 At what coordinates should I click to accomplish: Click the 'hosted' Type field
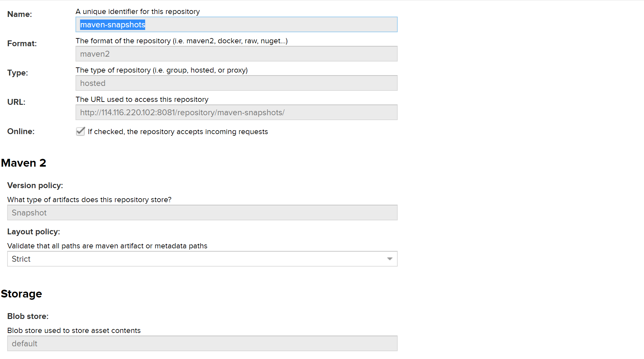[x=237, y=83]
